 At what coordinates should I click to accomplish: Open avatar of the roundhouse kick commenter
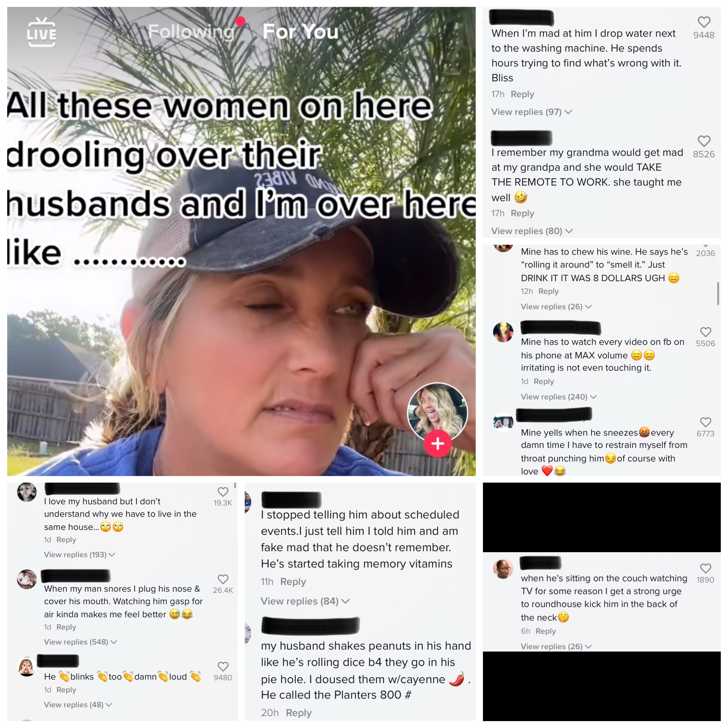coord(503,569)
